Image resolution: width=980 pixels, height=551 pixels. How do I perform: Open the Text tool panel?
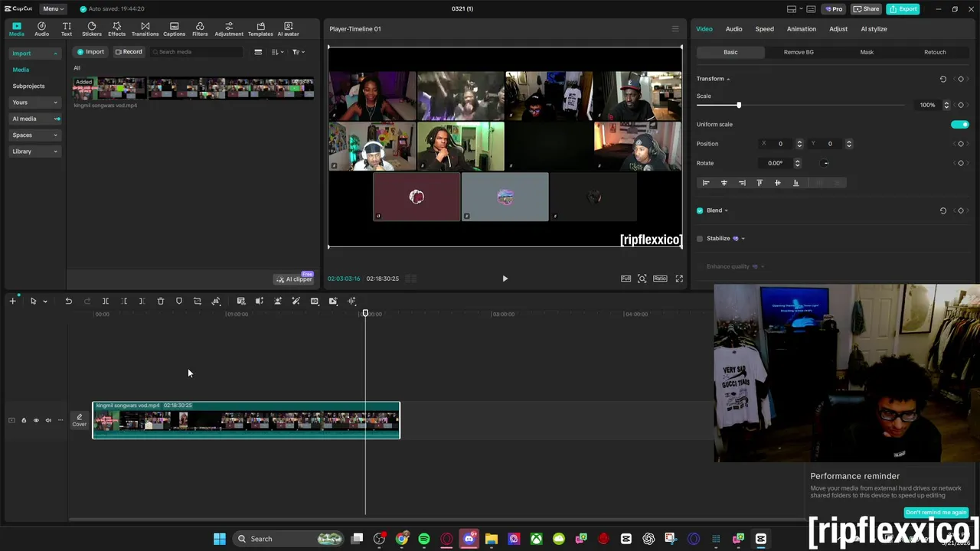(x=67, y=29)
